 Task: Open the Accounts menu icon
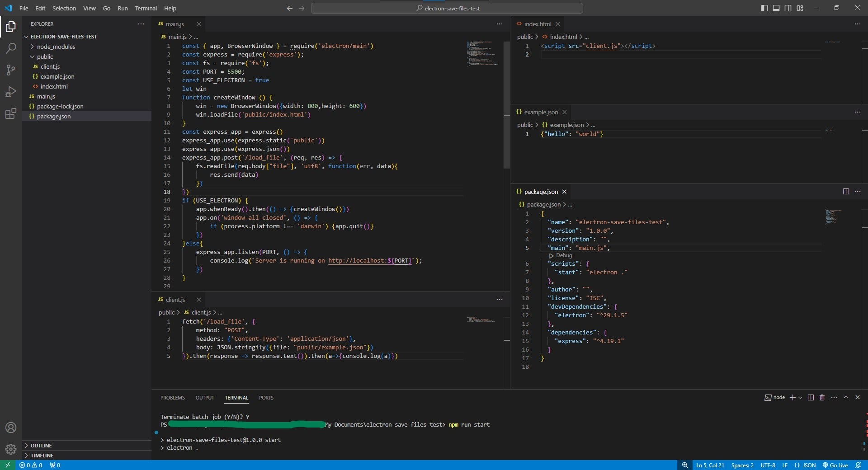pos(11,428)
